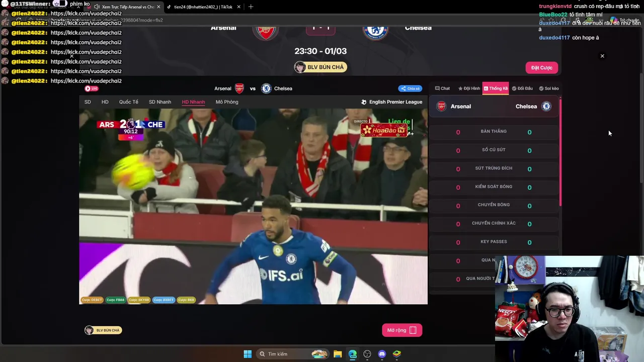Open OBS Studio from the taskbar
The height and width of the screenshot is (362, 644).
click(x=367, y=354)
